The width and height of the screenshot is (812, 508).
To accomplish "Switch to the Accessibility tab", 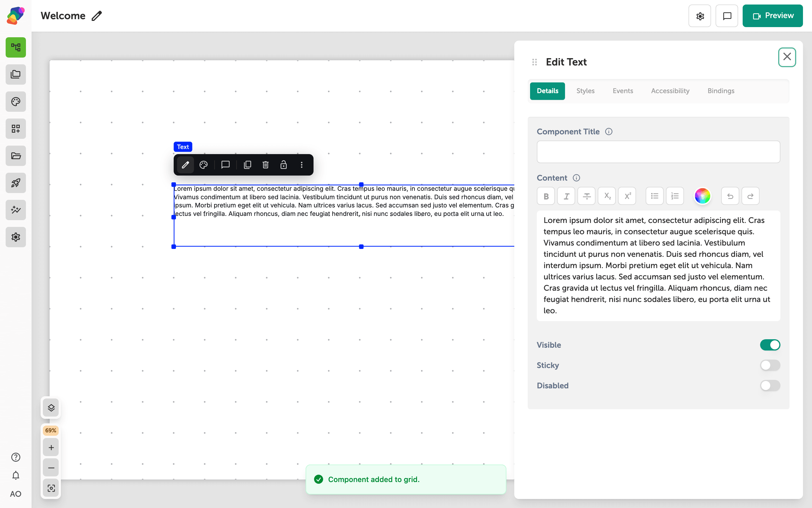I will click(670, 91).
